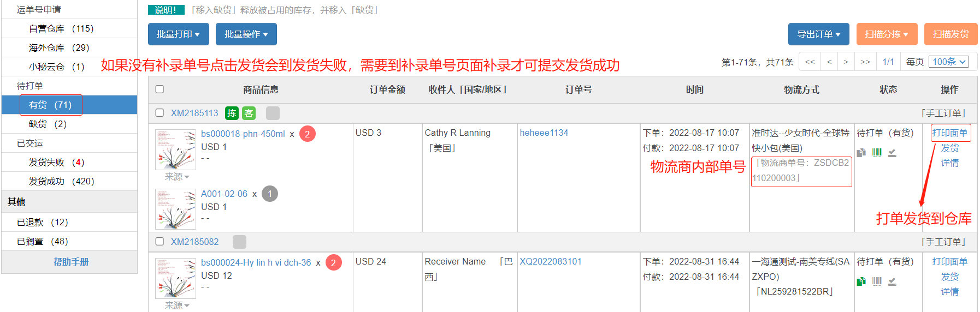Click the 说明! green label
Screen dimensions: 980x312
coord(166,10)
